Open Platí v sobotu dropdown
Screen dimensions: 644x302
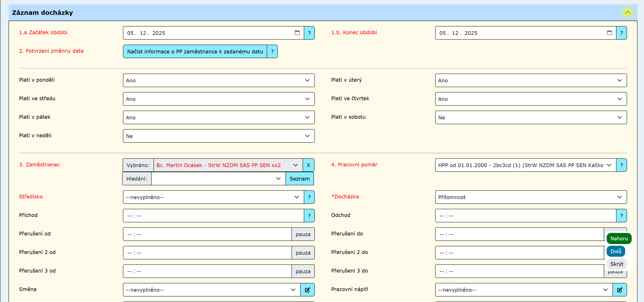point(530,117)
